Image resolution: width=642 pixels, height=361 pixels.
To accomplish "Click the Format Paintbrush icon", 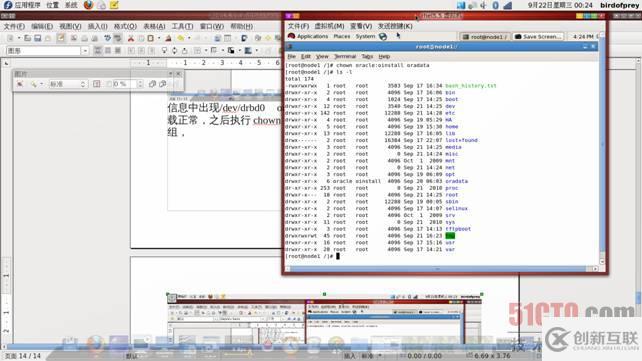I will [x=168, y=38].
